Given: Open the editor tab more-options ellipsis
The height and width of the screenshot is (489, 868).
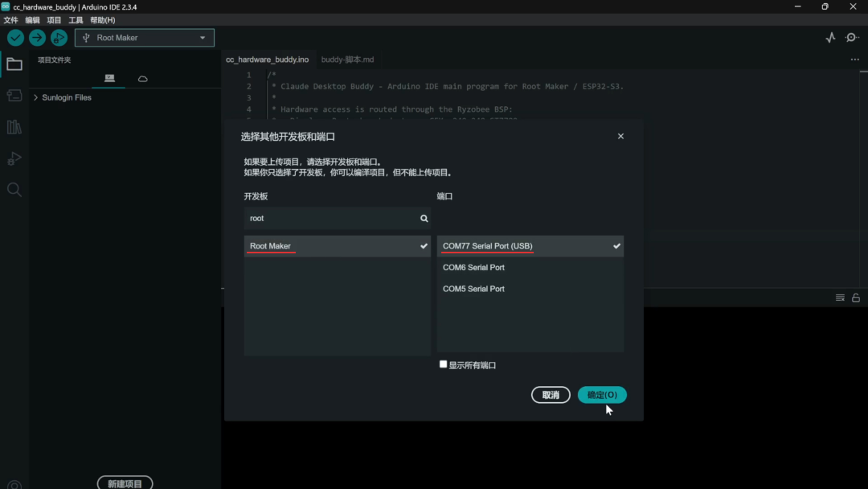Looking at the screenshot, I should point(854,60).
